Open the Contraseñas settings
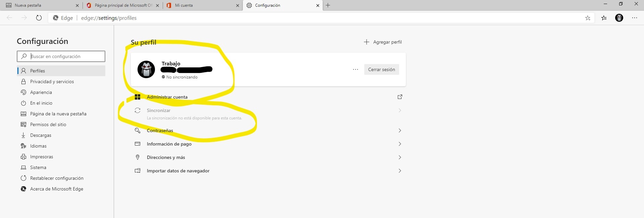Image resolution: width=644 pixels, height=218 pixels. (x=268, y=130)
